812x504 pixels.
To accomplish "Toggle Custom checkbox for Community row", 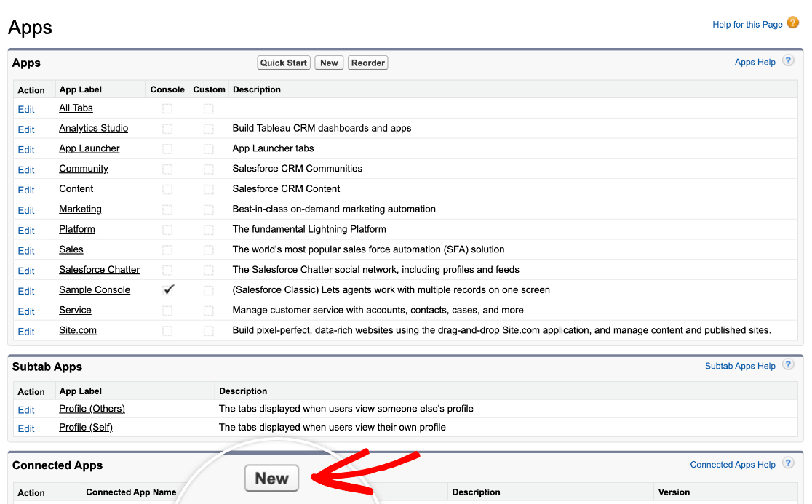I will pyautogui.click(x=209, y=169).
